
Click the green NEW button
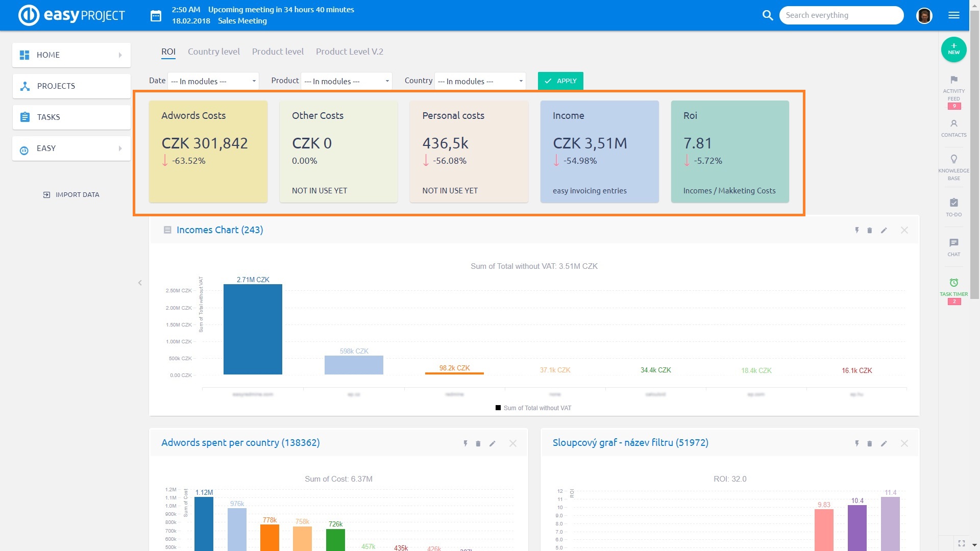coord(953,49)
